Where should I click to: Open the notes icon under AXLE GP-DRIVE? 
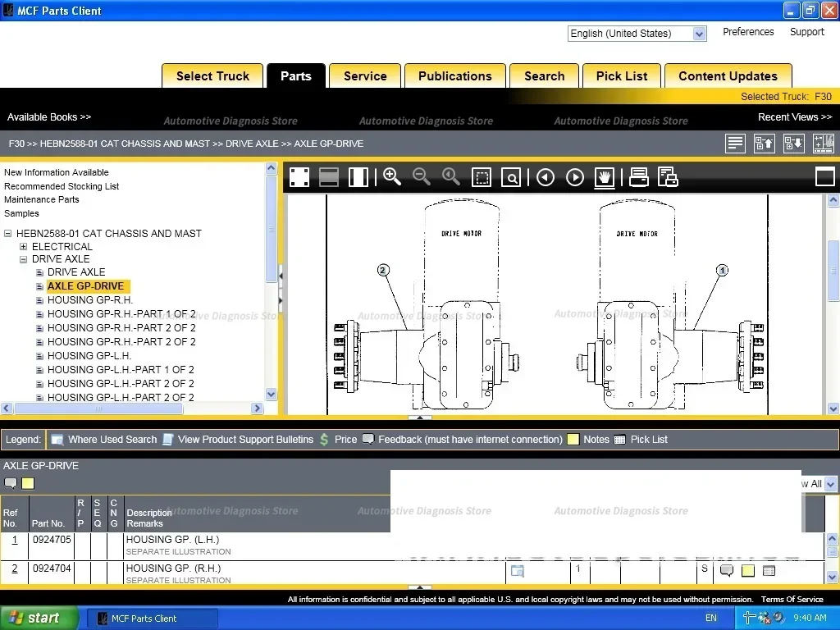(28, 483)
